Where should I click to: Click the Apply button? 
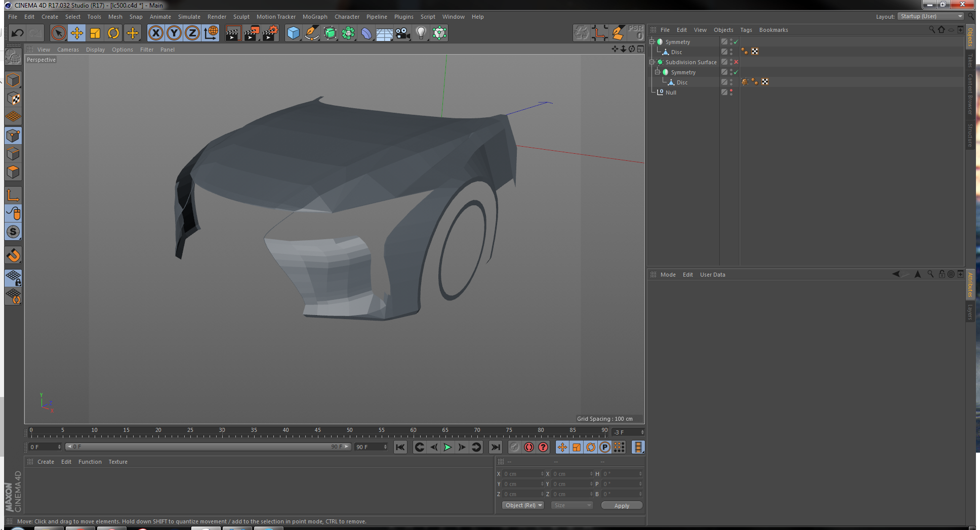point(622,506)
